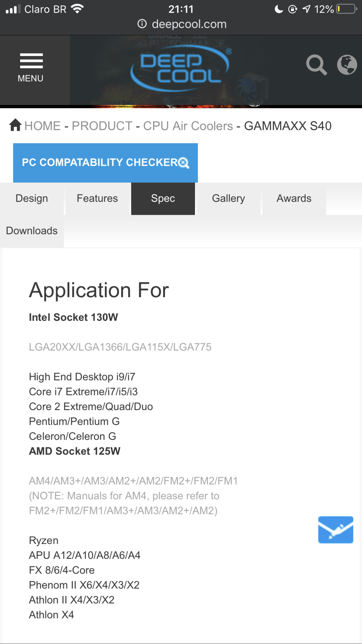Tap the DeepCool logo

(180, 68)
